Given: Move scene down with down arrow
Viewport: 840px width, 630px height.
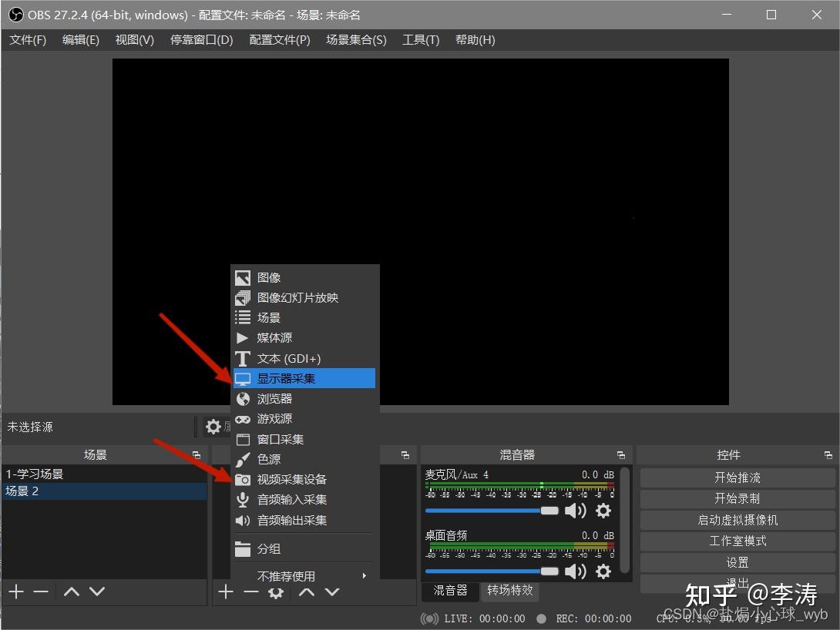Looking at the screenshot, I should tap(97, 591).
